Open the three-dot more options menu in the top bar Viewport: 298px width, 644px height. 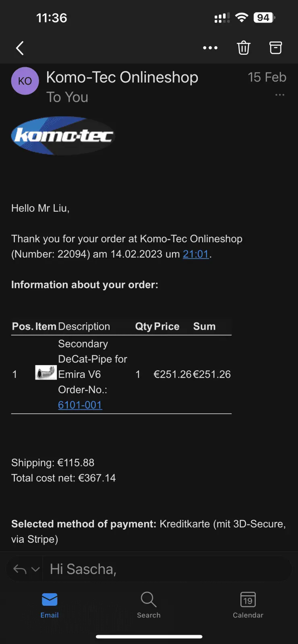[210, 48]
